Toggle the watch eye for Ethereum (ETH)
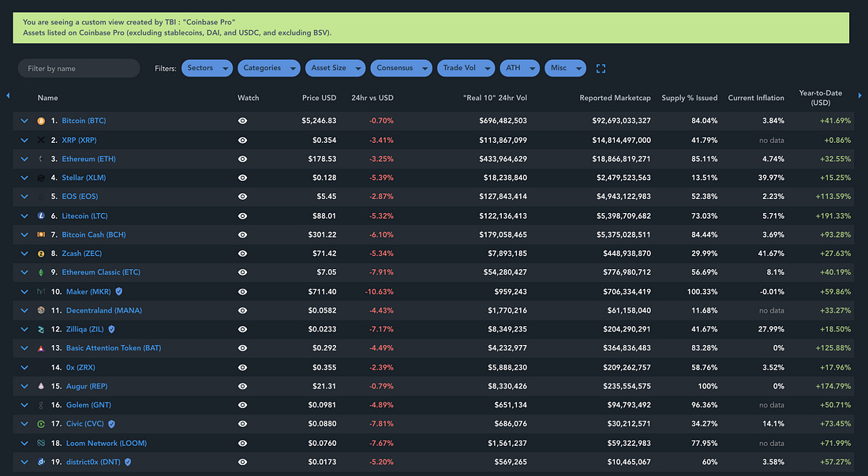868x476 pixels. coord(242,159)
